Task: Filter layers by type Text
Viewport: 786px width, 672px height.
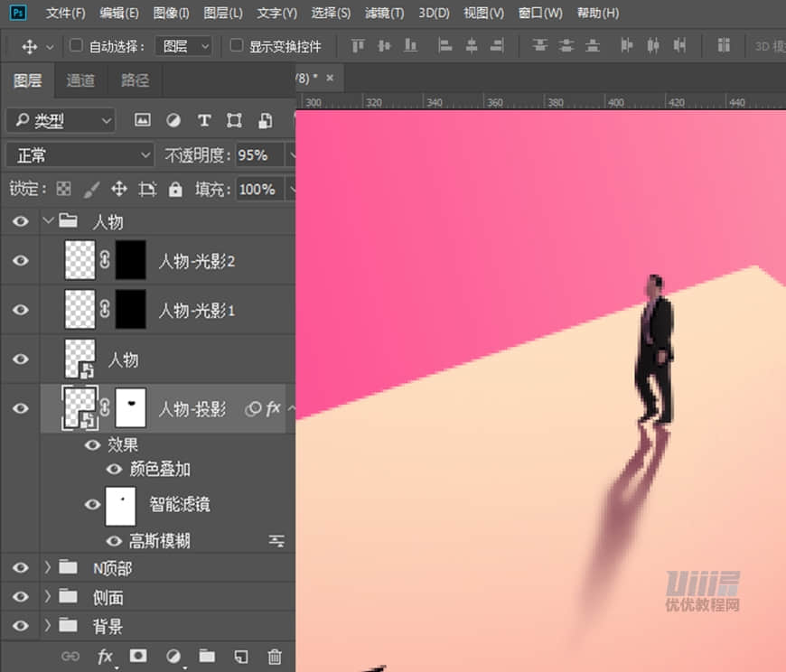Action: (x=204, y=119)
